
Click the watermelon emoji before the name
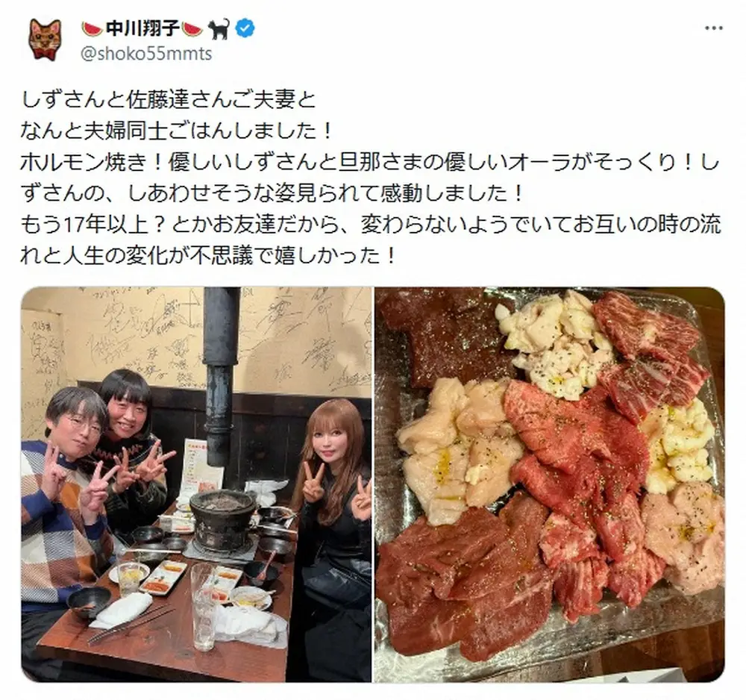click(93, 29)
